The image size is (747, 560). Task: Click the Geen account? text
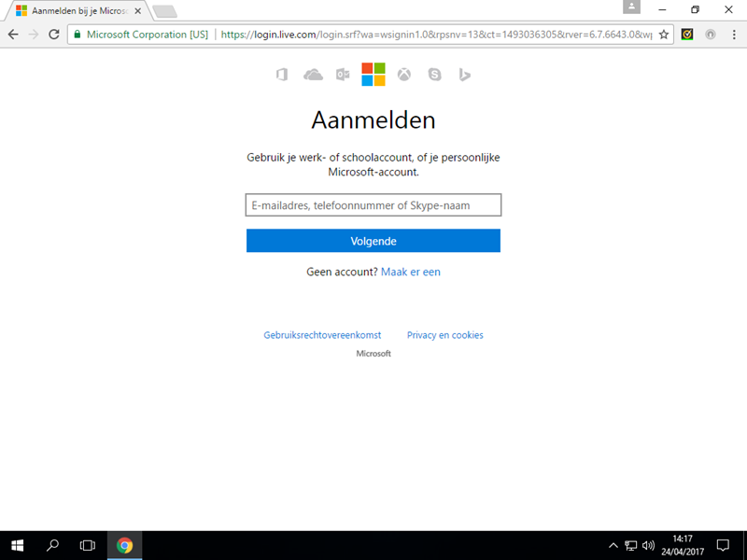[342, 272]
